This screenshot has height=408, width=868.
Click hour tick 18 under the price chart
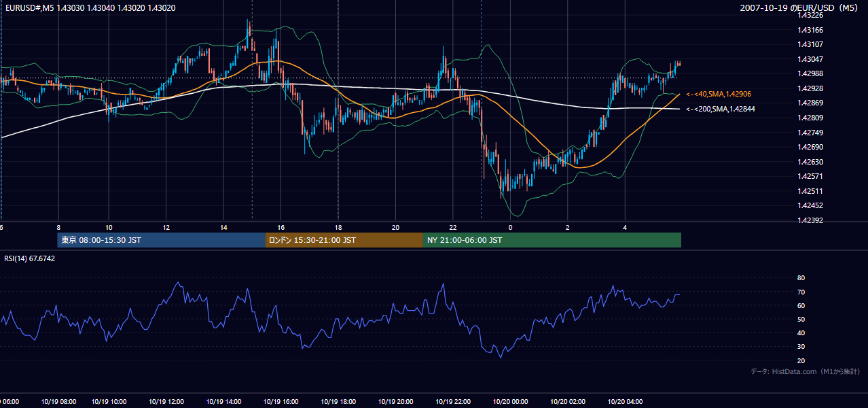[338, 228]
